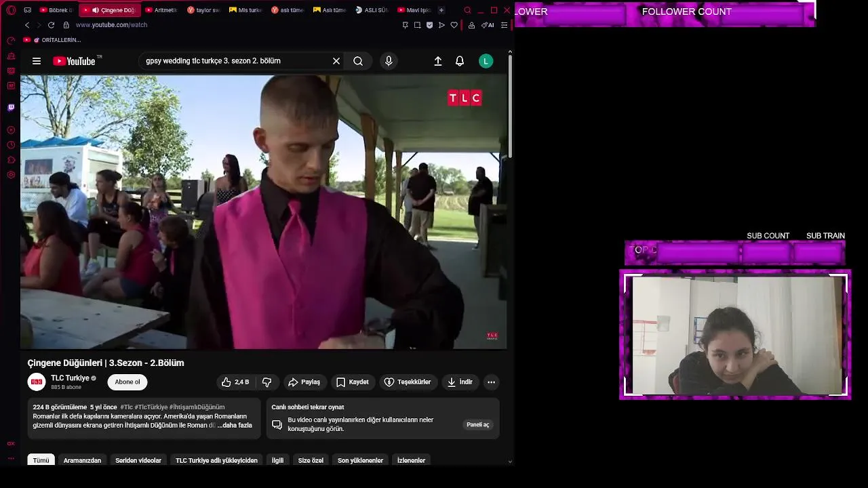The height and width of the screenshot is (488, 868).
Task: Switch to the Aritmetik tab
Action: (x=161, y=10)
